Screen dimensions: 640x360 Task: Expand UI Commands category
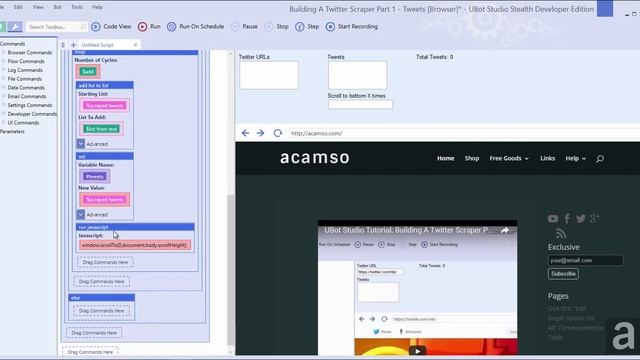(x=23, y=123)
